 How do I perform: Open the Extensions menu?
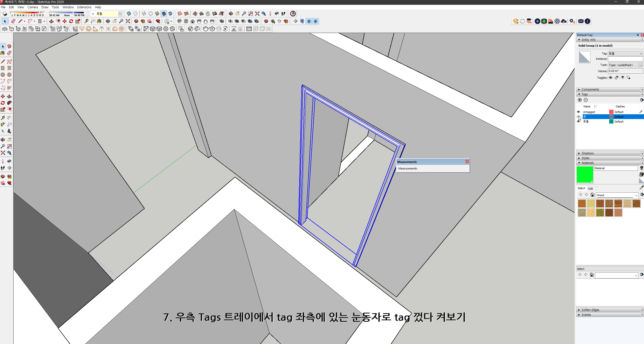(x=84, y=7)
